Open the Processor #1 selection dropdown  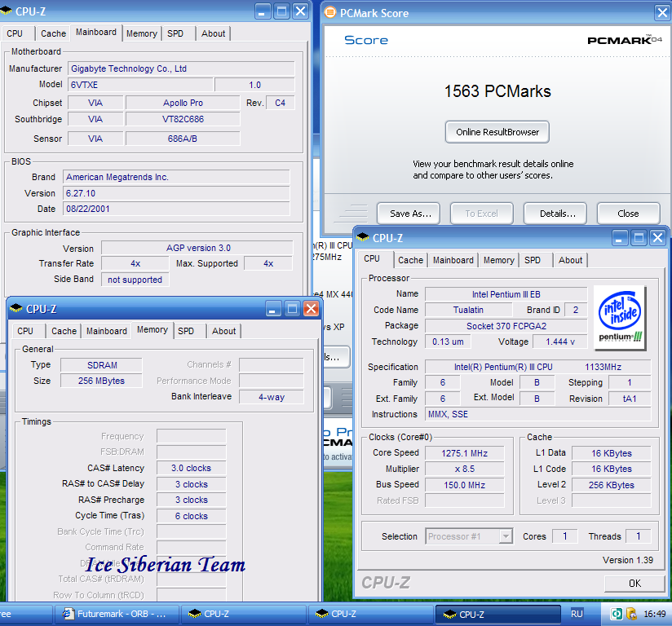tap(506, 536)
